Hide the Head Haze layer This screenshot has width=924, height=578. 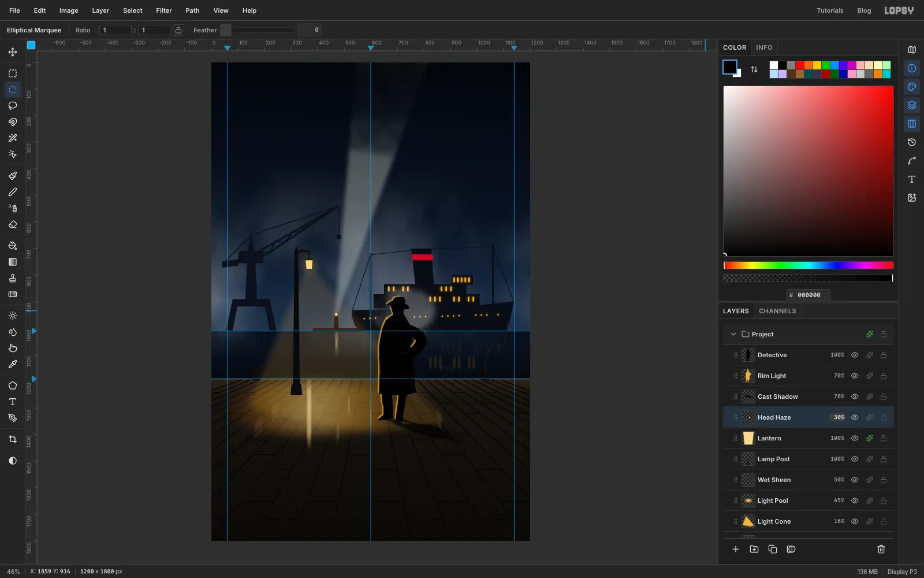(855, 417)
